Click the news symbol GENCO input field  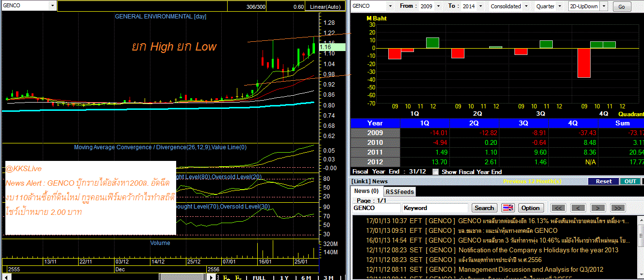coord(376,208)
